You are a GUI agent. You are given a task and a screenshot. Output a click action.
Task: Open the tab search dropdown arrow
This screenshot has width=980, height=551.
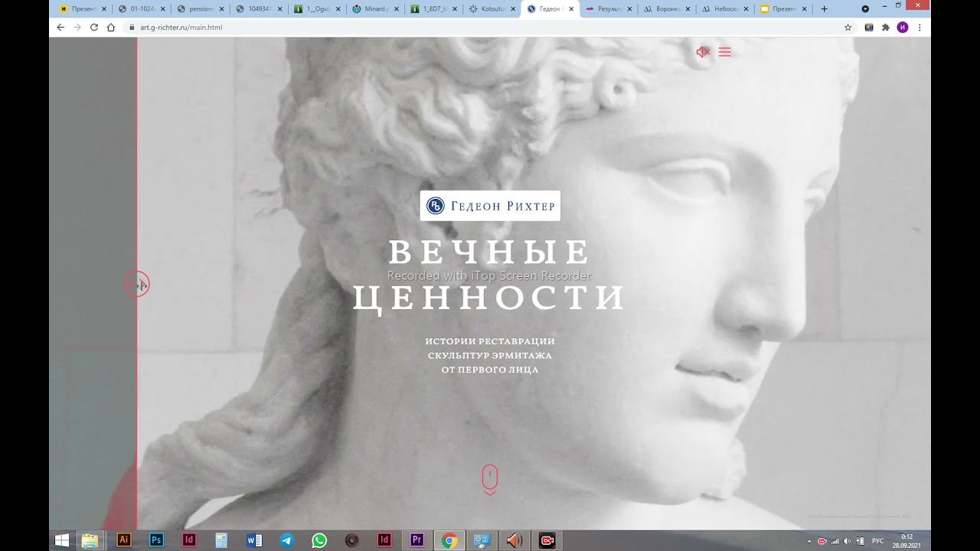[x=865, y=9]
